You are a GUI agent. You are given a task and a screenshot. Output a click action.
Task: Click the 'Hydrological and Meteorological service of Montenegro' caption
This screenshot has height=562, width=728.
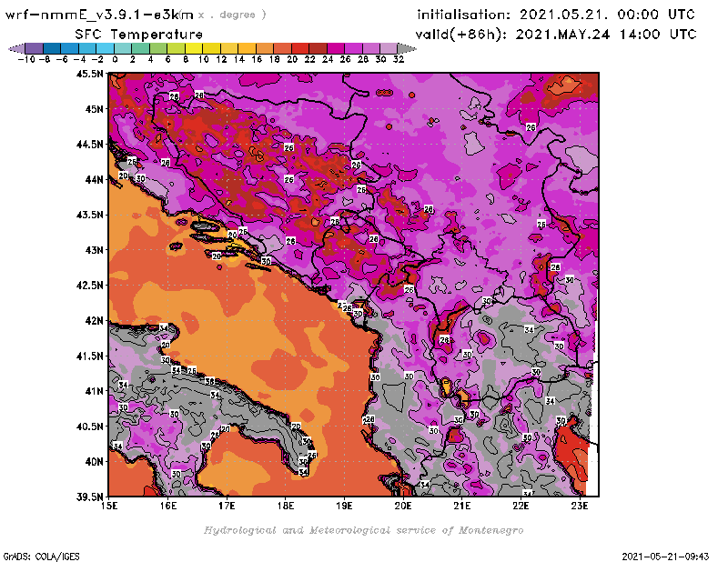[364, 530]
